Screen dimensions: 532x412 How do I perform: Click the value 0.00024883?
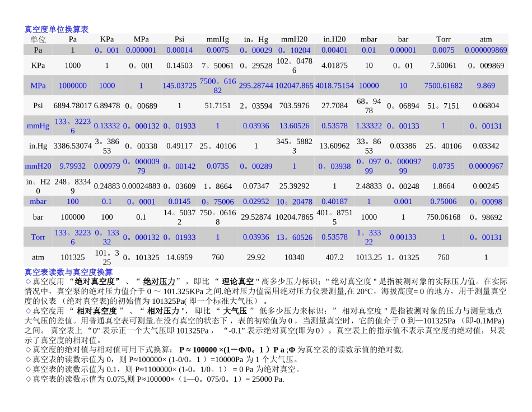point(141,186)
